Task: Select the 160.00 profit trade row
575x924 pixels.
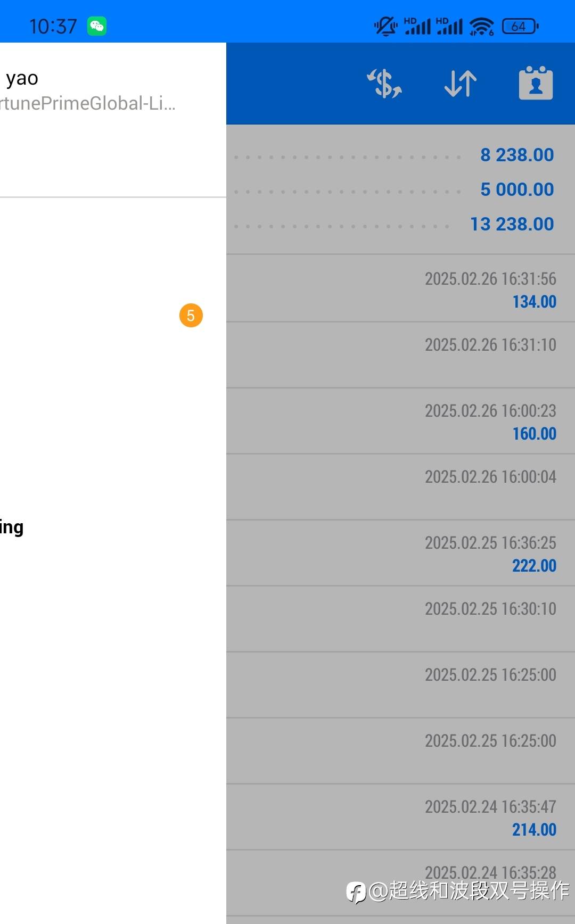Action: 400,420
